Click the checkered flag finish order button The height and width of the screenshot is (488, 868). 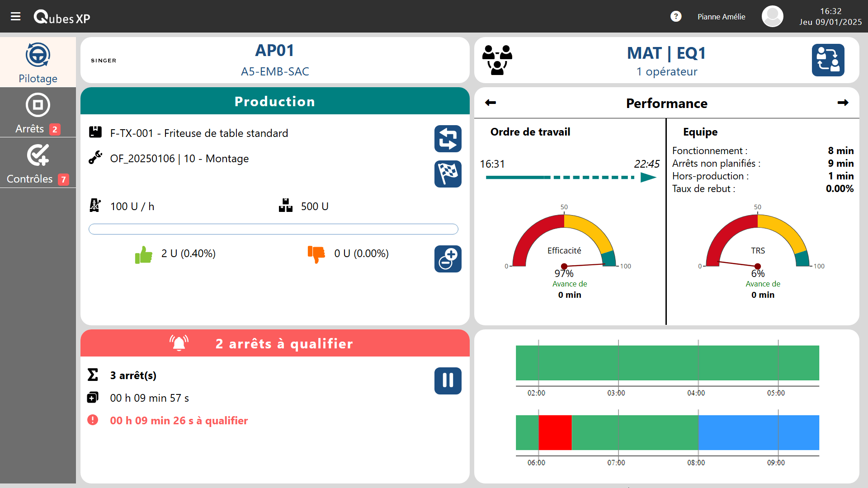[448, 174]
